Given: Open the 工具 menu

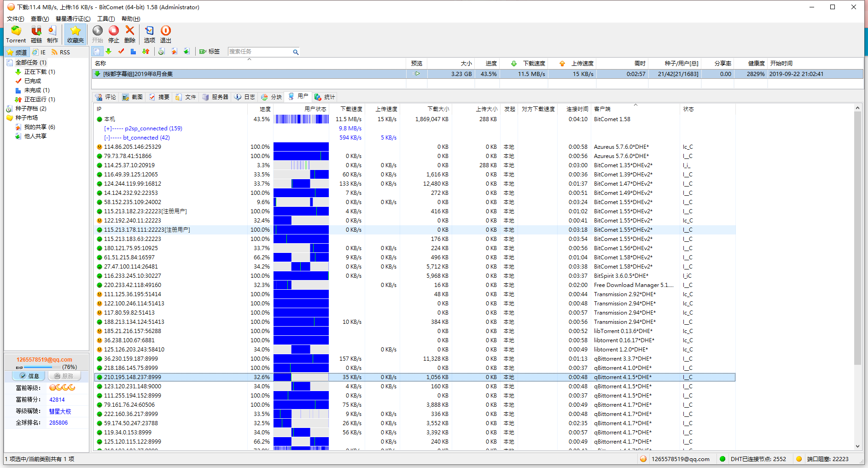Looking at the screenshot, I should pyautogui.click(x=105, y=19).
